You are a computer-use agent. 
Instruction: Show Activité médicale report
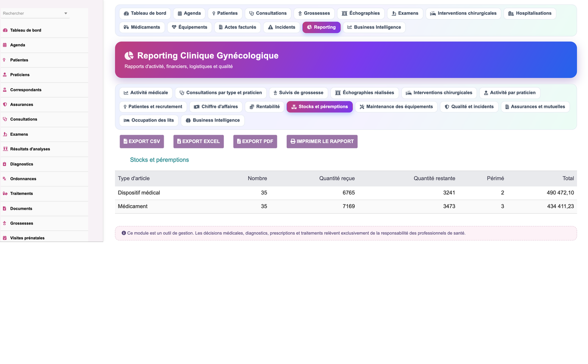[146, 93]
